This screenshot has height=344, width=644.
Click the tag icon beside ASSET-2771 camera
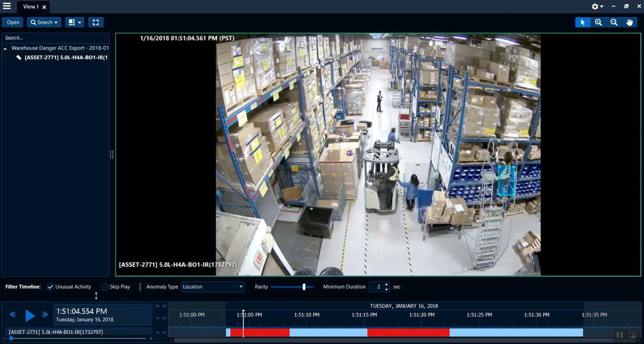click(x=19, y=58)
